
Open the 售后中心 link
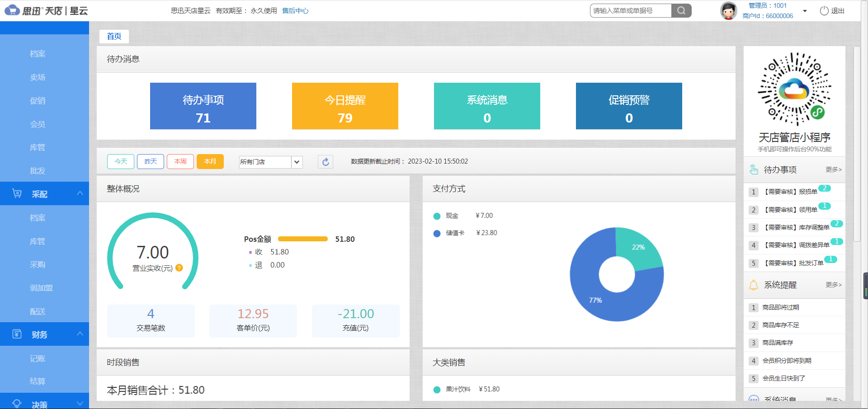295,10
